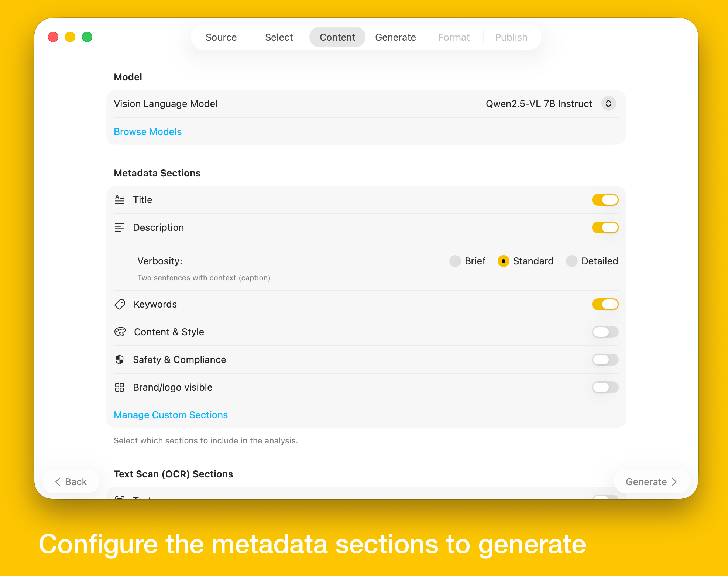Enable the Brand/logo visible toggle
728x576 pixels.
tap(605, 387)
